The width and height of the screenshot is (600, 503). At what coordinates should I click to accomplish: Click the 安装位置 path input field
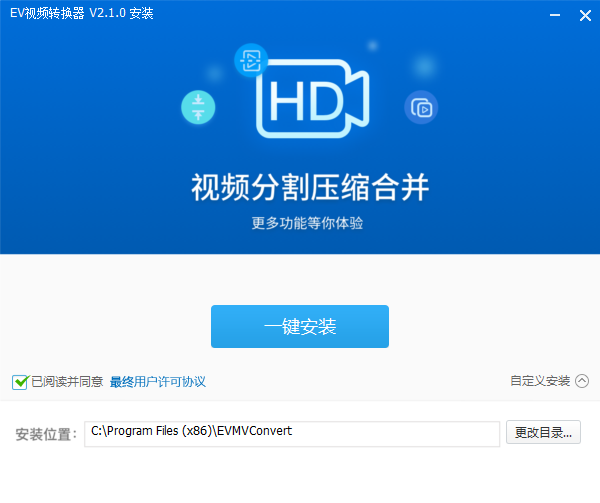(292, 433)
